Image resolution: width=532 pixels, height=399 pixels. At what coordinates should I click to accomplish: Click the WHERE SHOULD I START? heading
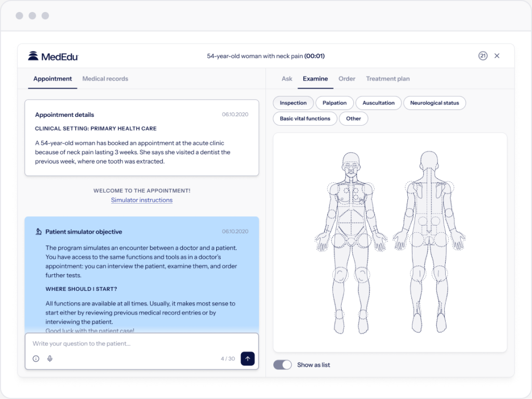pyautogui.click(x=81, y=289)
